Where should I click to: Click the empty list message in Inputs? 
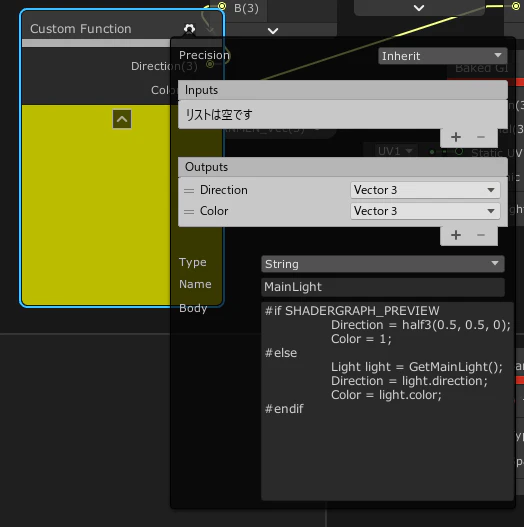point(219,115)
